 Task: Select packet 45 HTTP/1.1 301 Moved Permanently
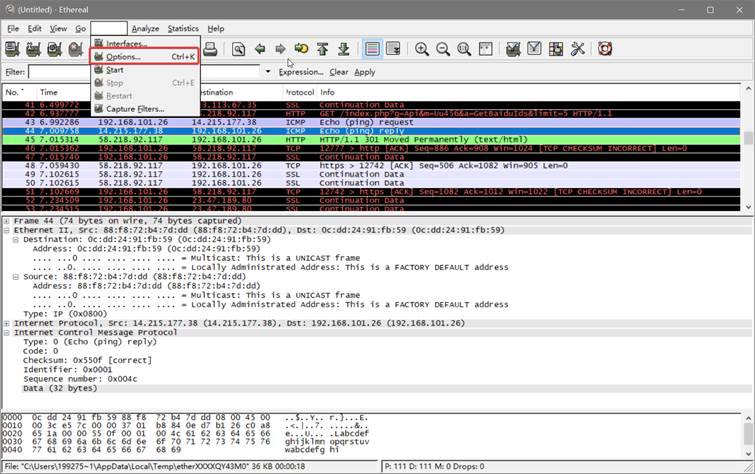click(371, 140)
